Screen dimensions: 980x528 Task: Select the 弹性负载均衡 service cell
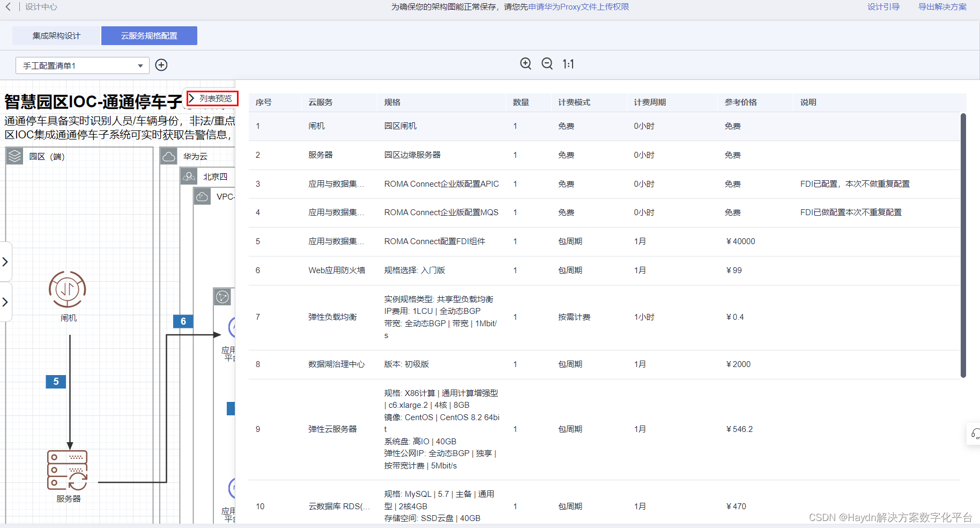tap(332, 317)
